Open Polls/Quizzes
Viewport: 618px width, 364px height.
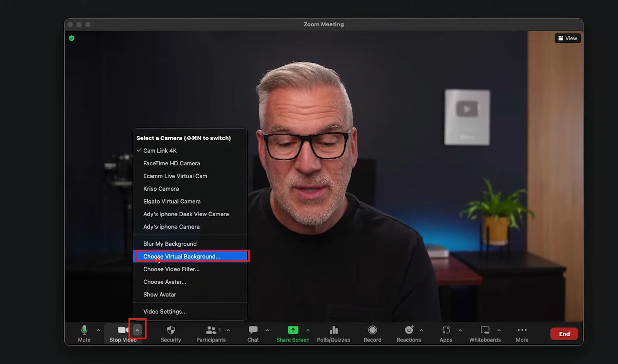click(x=333, y=334)
